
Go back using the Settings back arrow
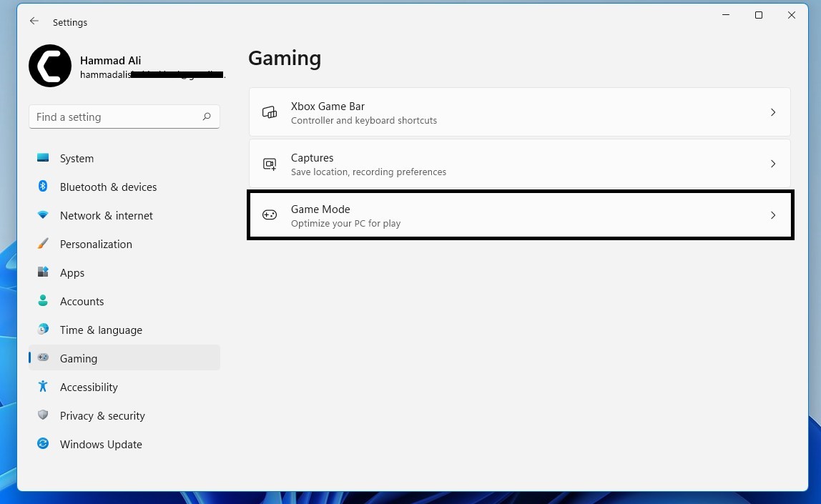(34, 21)
